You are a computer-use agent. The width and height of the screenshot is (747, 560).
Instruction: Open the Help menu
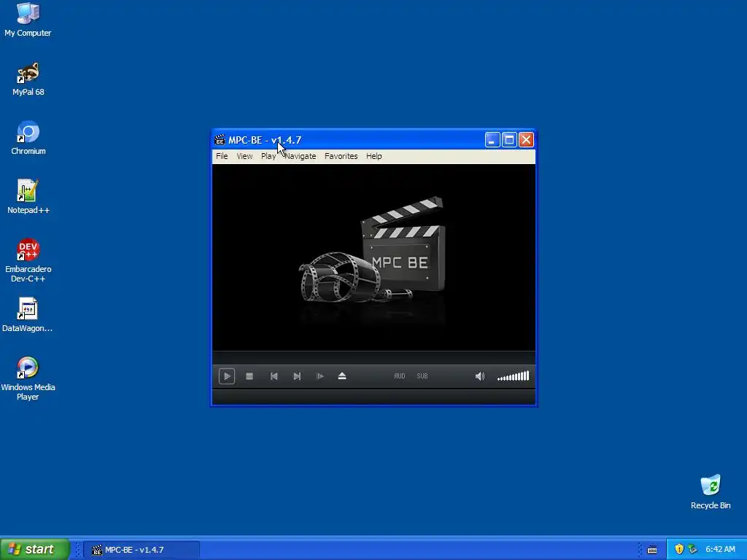(x=374, y=156)
